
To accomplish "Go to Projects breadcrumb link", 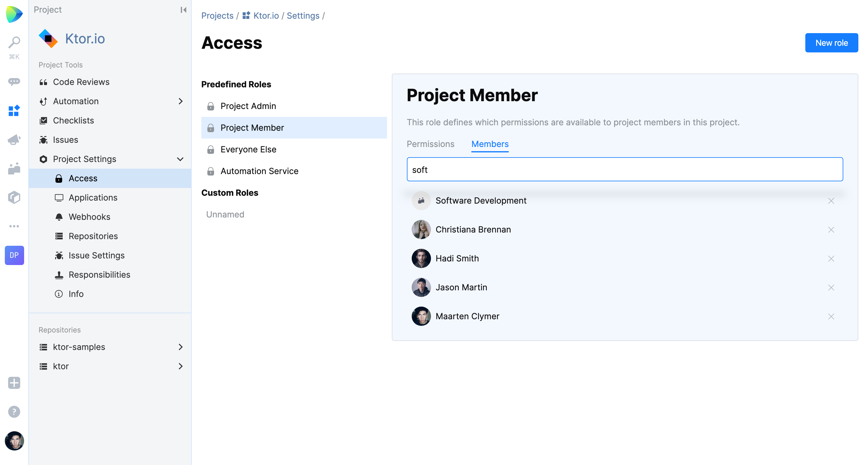I will [217, 15].
